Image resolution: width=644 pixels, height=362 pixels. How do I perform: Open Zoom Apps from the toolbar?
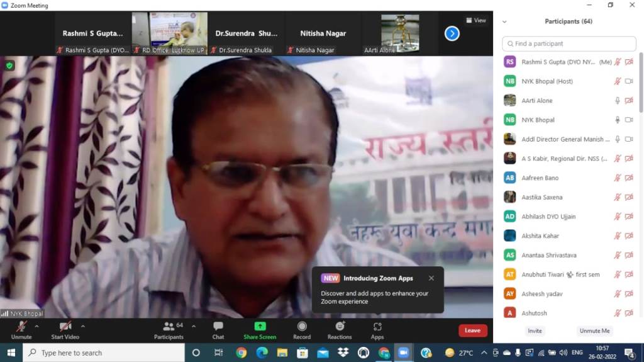(x=377, y=331)
